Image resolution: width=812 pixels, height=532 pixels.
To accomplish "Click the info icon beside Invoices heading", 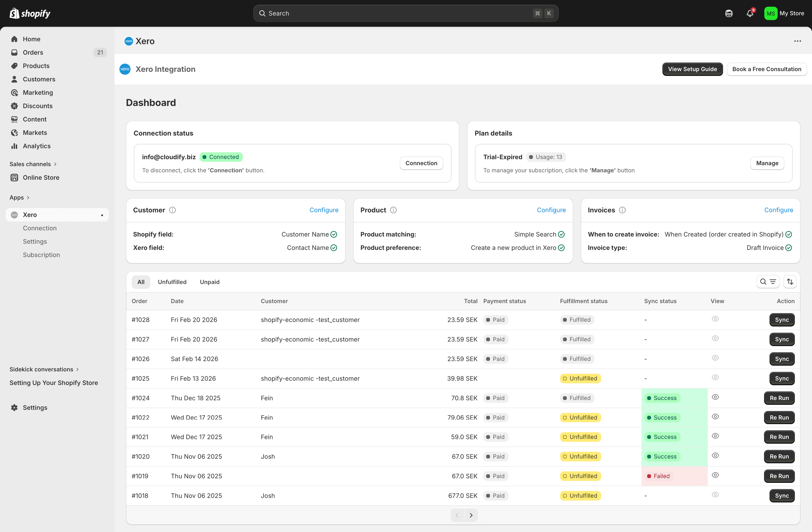I will click(x=622, y=210).
